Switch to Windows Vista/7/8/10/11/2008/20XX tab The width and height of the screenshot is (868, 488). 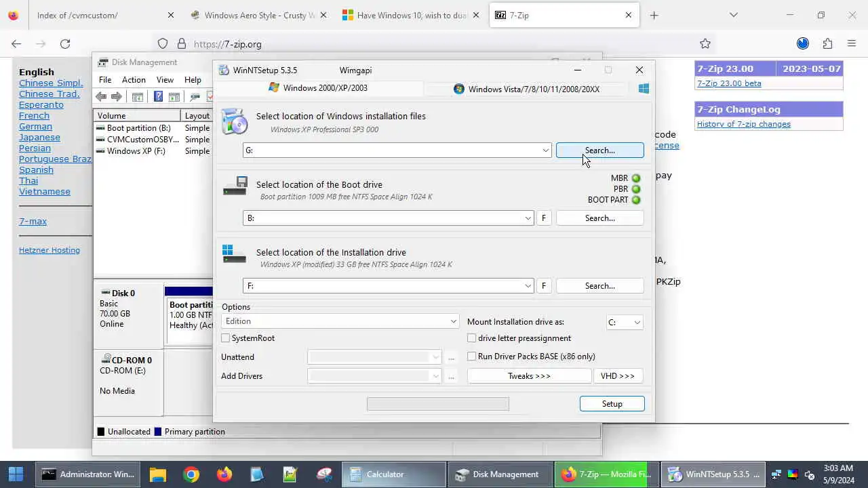(527, 89)
